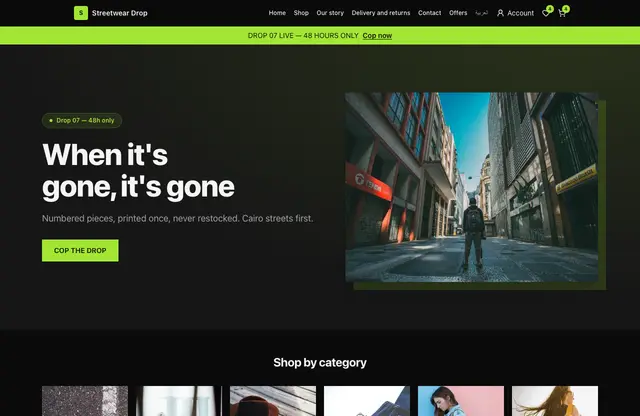Open the Offers page
The width and height of the screenshot is (640, 416).
pyautogui.click(x=458, y=13)
